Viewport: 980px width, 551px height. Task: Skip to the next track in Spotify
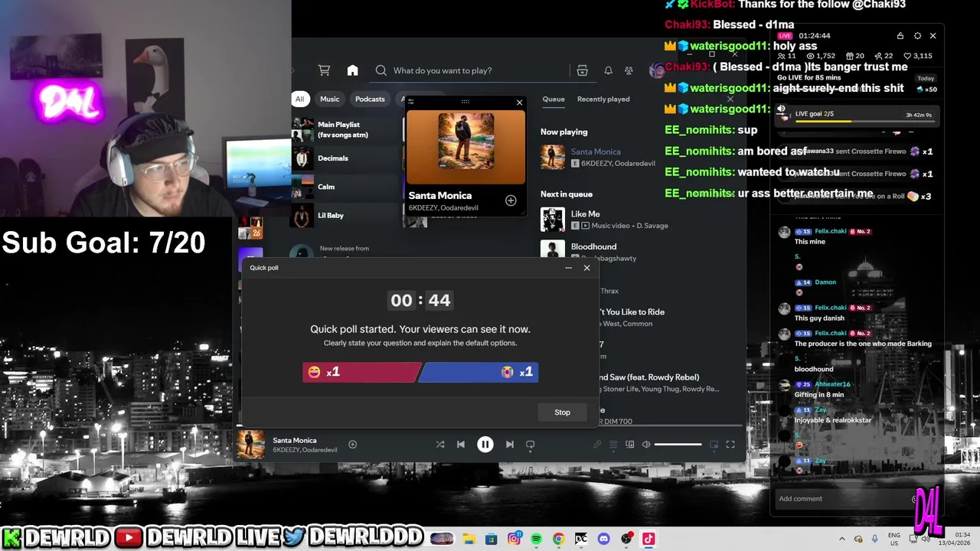510,445
